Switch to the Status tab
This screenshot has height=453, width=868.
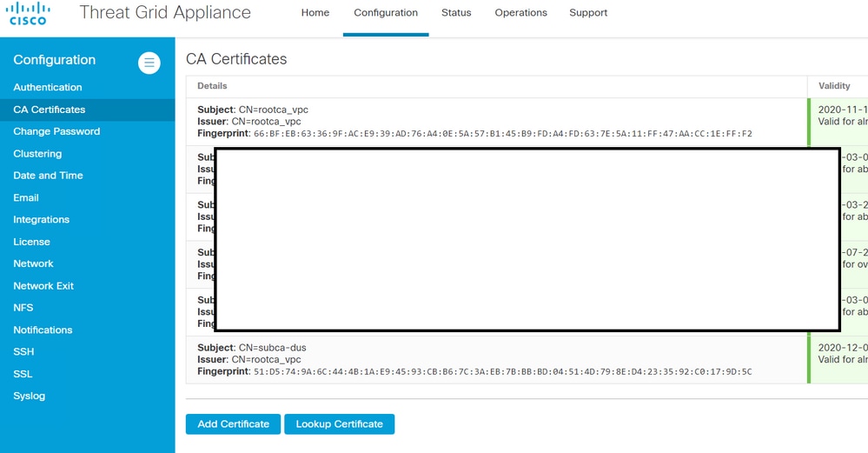tap(456, 13)
